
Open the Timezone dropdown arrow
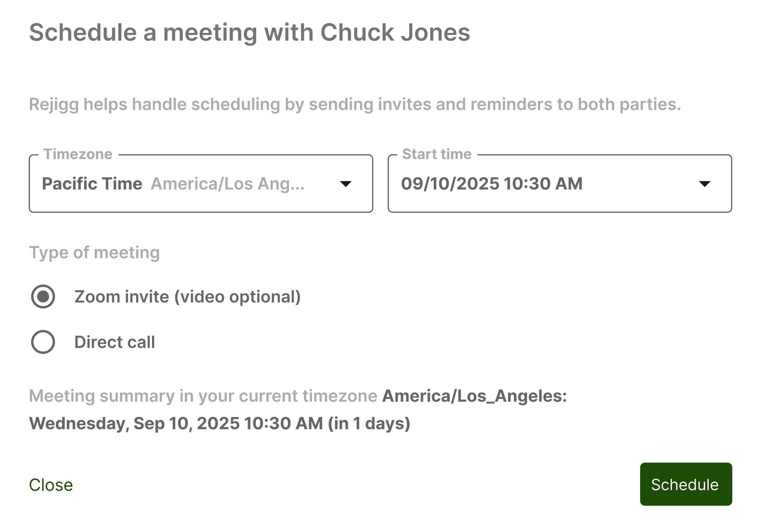click(x=346, y=184)
